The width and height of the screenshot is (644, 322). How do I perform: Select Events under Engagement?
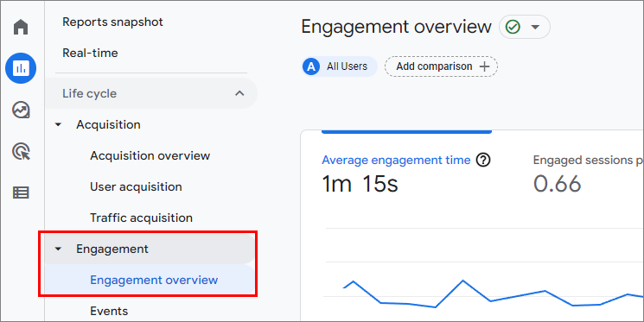coord(109,311)
